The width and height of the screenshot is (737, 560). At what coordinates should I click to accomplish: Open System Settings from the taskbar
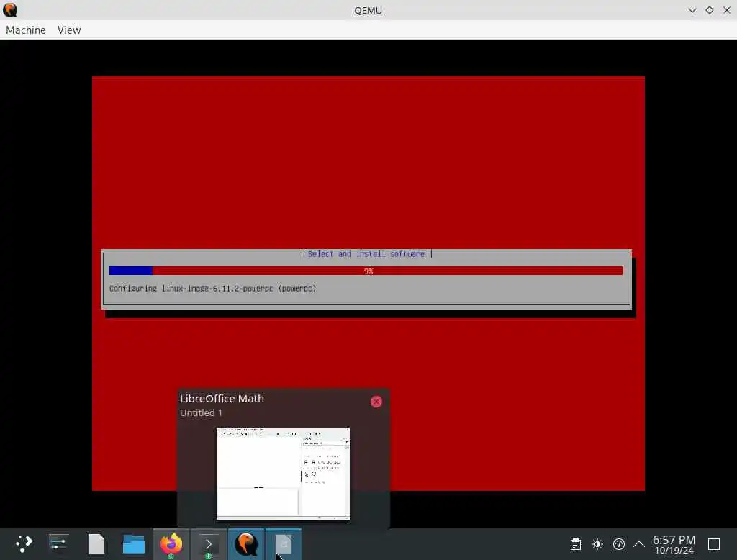tap(59, 544)
